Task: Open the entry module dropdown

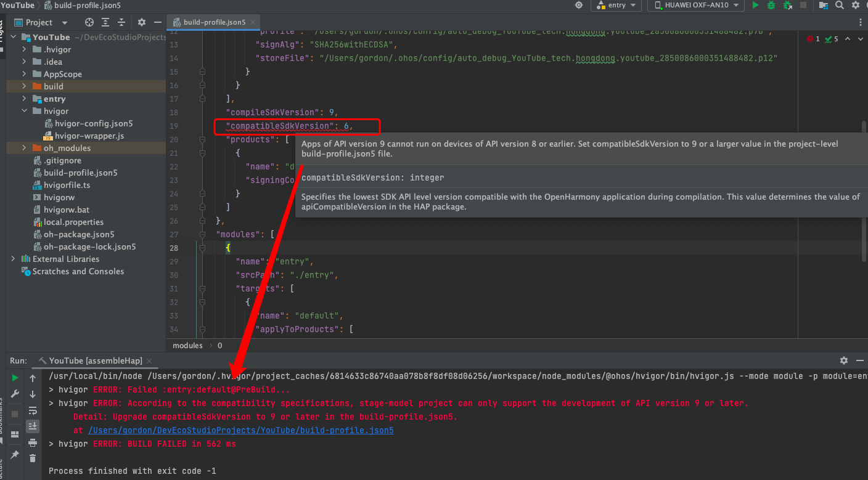Action: [616, 5]
